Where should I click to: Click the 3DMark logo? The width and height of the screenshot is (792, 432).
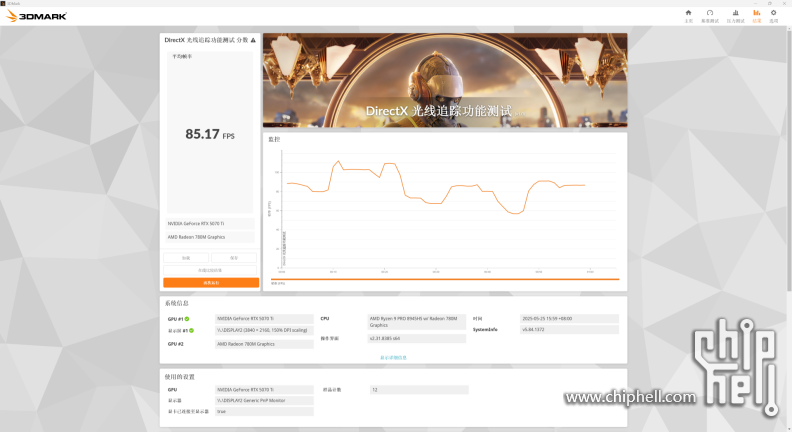coord(36,16)
